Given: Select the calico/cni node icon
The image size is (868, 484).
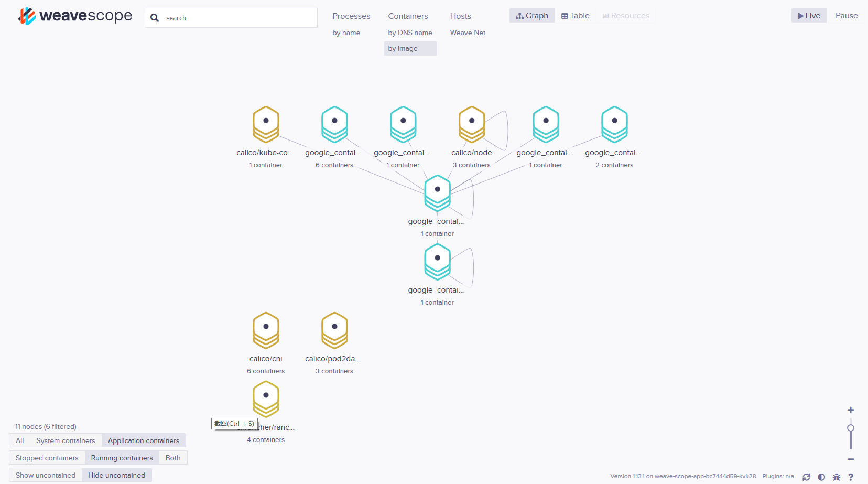Looking at the screenshot, I should tap(266, 330).
